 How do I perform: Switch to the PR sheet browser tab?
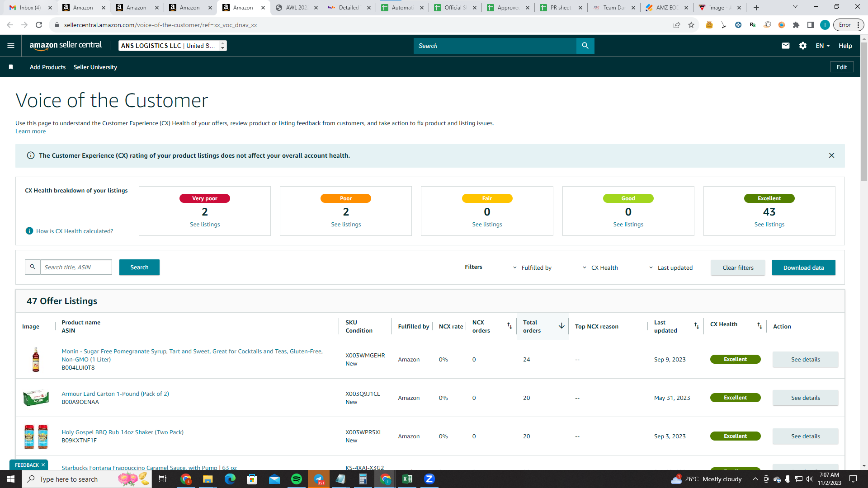(561, 8)
